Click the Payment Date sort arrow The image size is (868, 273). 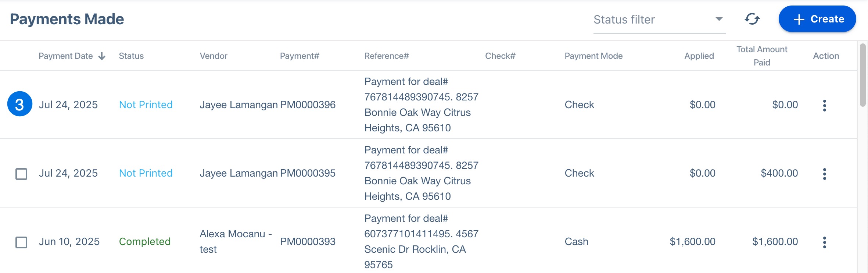coord(102,56)
